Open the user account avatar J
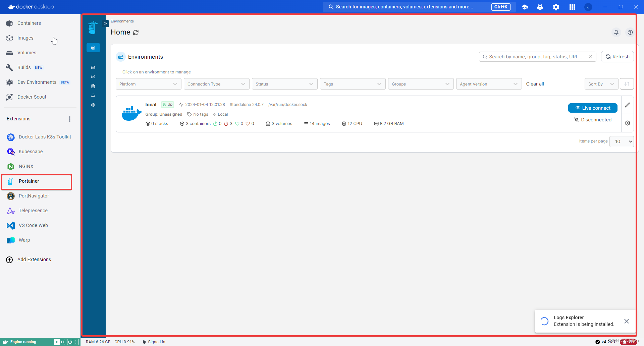Image resolution: width=644 pixels, height=346 pixels. click(588, 7)
